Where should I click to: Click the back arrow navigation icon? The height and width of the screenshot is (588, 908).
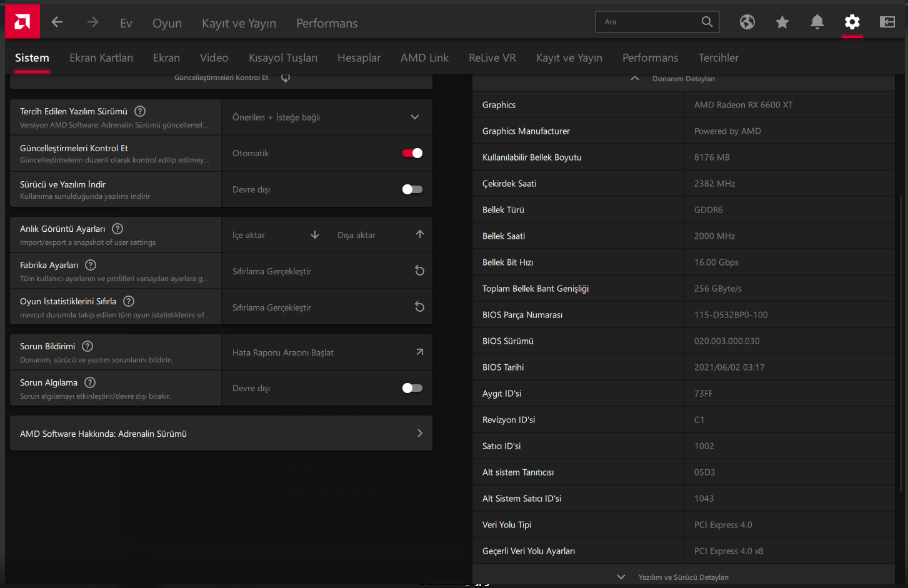[x=57, y=22]
